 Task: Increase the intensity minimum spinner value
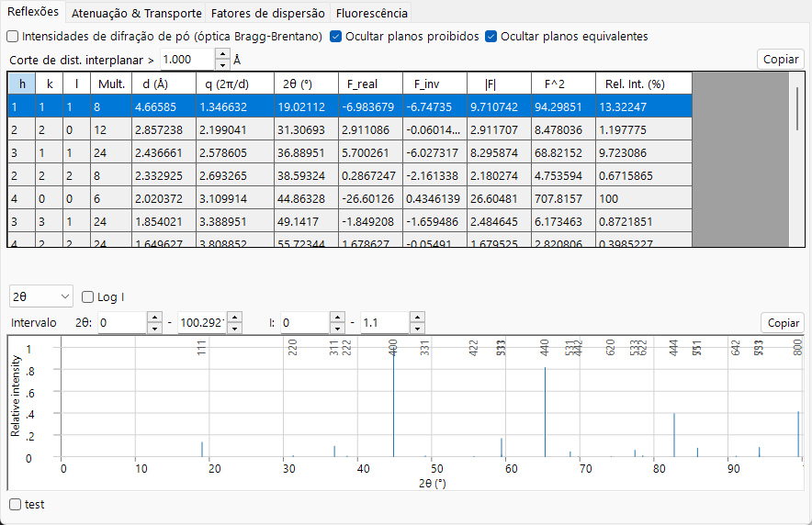(337, 318)
